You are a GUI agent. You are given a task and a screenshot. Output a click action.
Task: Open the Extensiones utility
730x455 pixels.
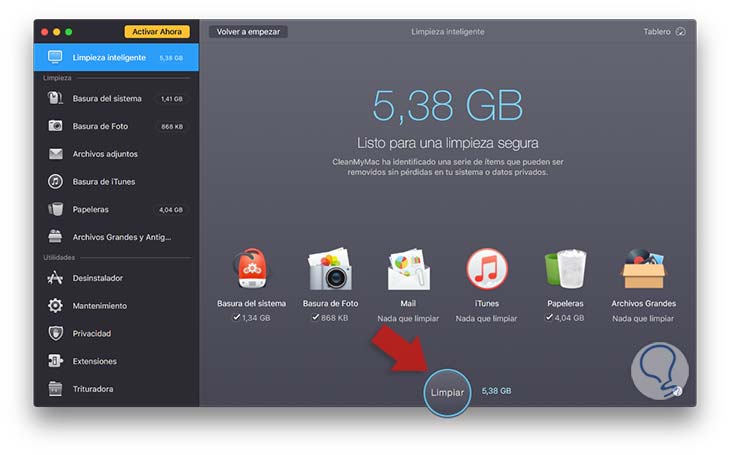(x=116, y=361)
